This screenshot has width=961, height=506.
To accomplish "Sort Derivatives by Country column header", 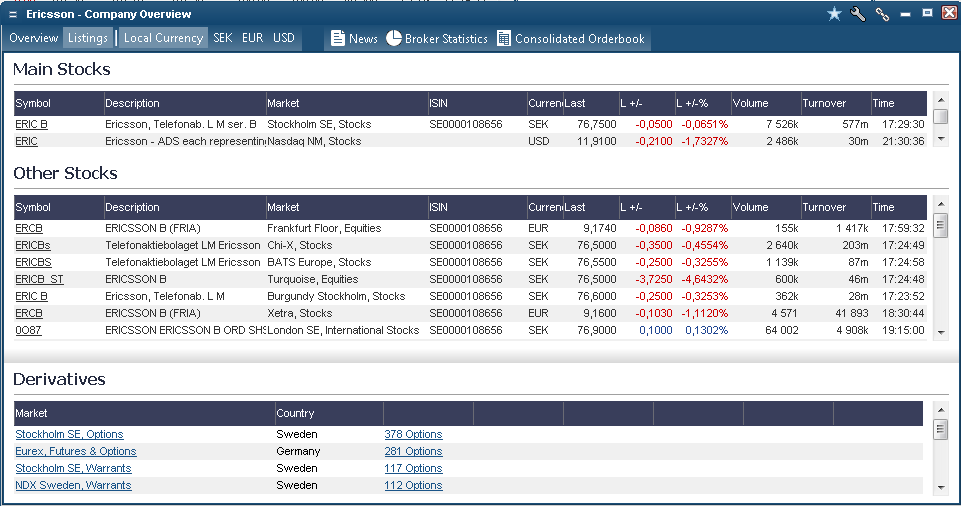I will coord(329,413).
